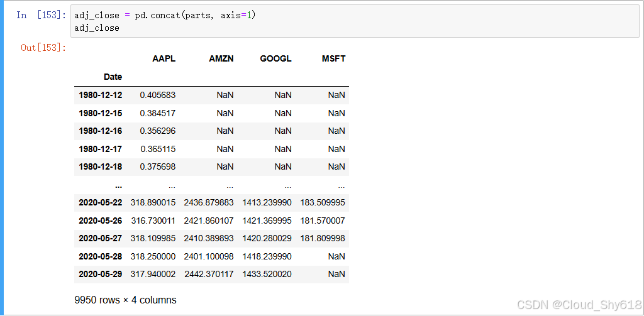Click GOOGL value 1413.239990
This screenshot has width=644, height=316.
[267, 203]
